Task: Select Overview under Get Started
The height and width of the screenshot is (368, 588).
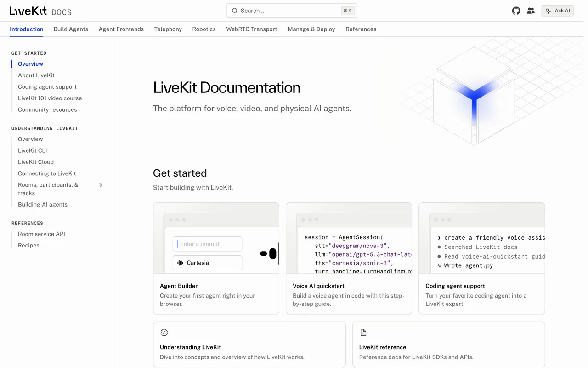Action: click(x=30, y=64)
